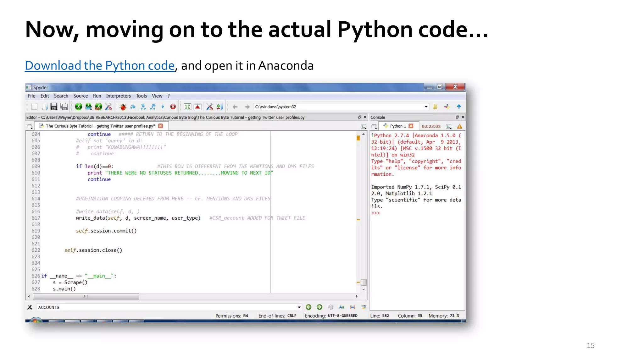Click the debug Continue play icon
The height and width of the screenshot is (362, 644).
click(x=163, y=107)
